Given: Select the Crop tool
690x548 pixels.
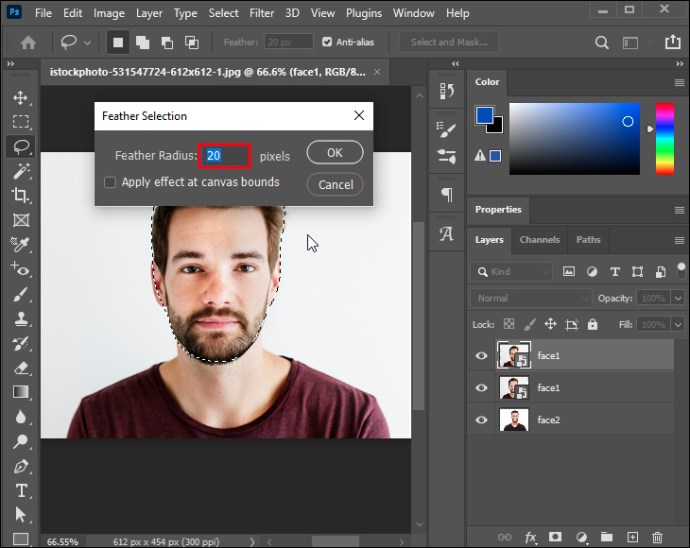Looking at the screenshot, I should tap(21, 195).
